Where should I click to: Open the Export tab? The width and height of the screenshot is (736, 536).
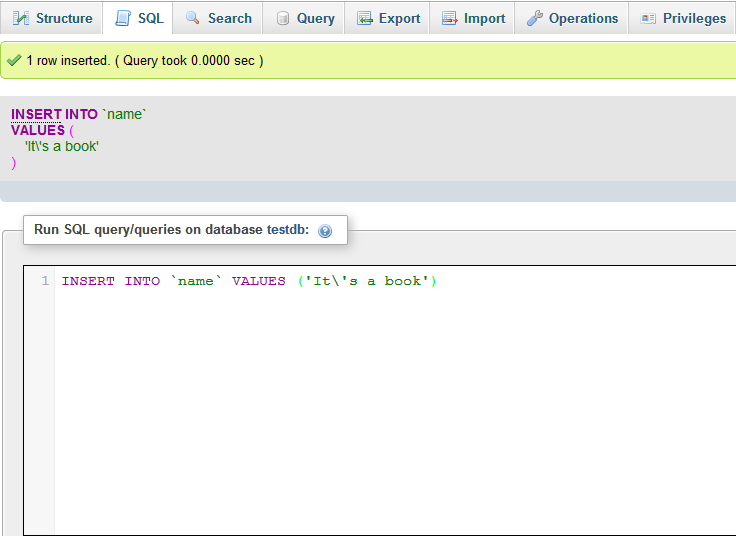point(387,18)
